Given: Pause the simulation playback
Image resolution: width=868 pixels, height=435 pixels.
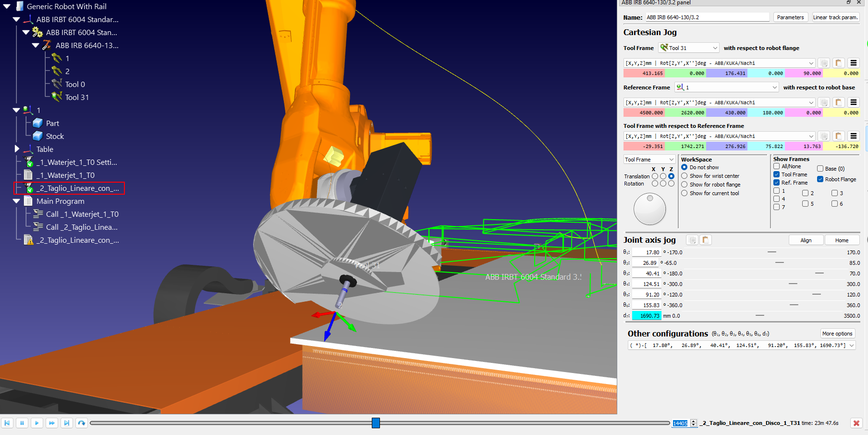Looking at the screenshot, I should click(x=22, y=423).
